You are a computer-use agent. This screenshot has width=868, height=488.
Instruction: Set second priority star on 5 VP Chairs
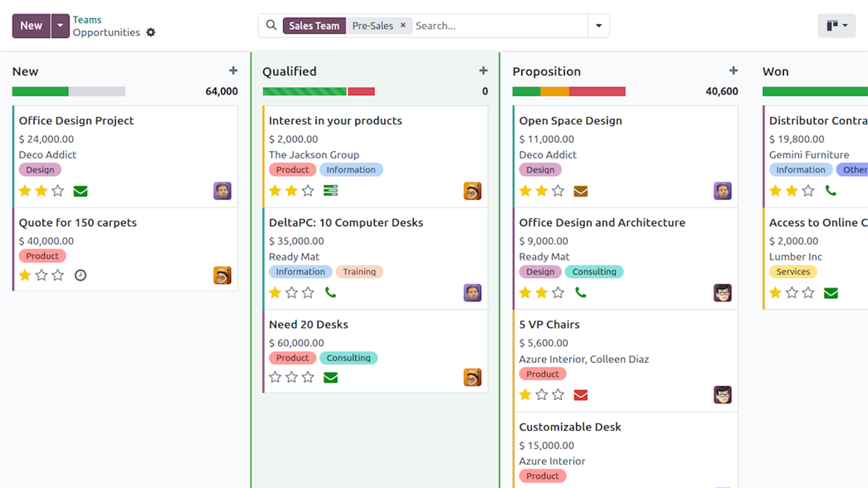point(542,394)
